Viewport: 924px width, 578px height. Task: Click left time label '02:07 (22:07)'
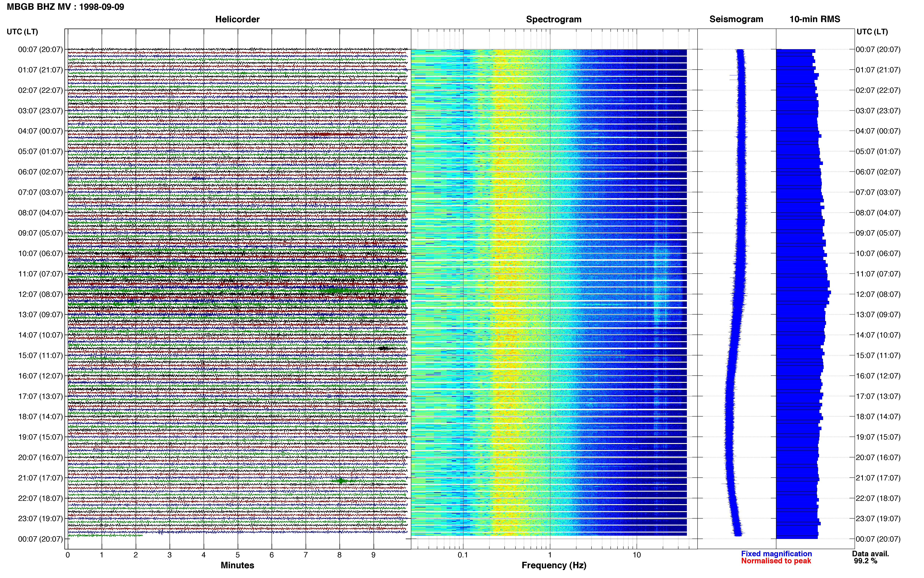click(x=40, y=90)
